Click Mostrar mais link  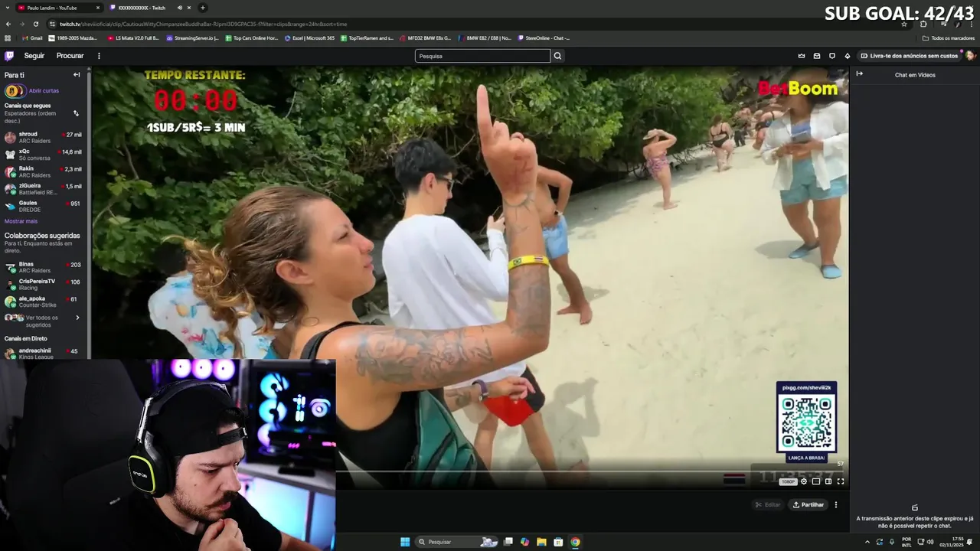[x=21, y=221]
